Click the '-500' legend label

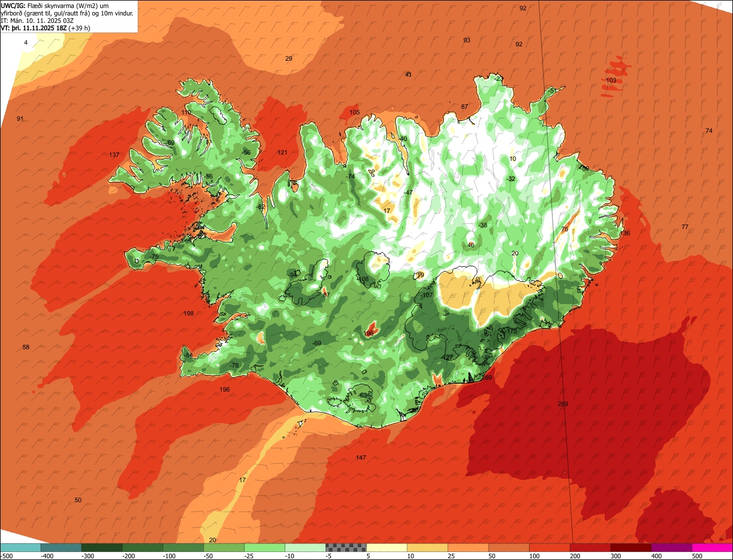[x=6, y=556]
